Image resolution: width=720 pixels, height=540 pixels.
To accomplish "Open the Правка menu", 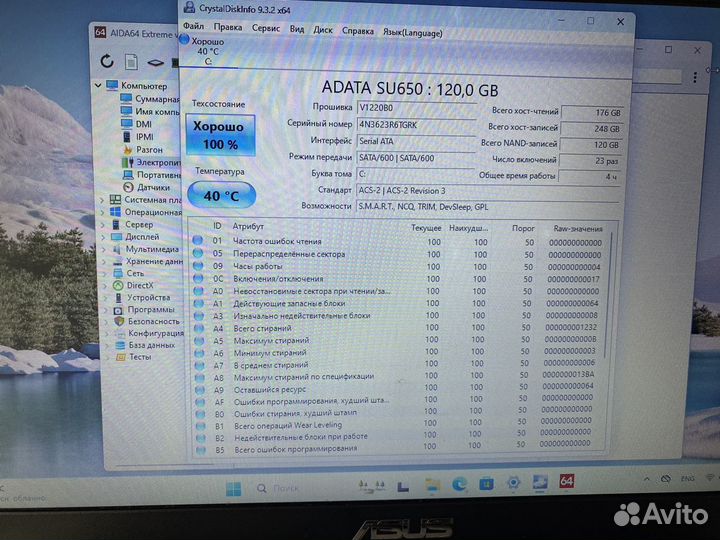I will pyautogui.click(x=228, y=28).
